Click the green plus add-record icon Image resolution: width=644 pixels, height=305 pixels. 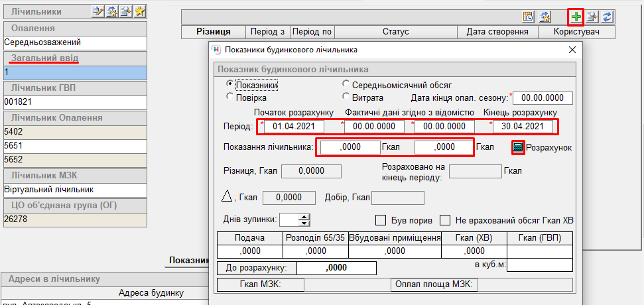pyautogui.click(x=576, y=17)
